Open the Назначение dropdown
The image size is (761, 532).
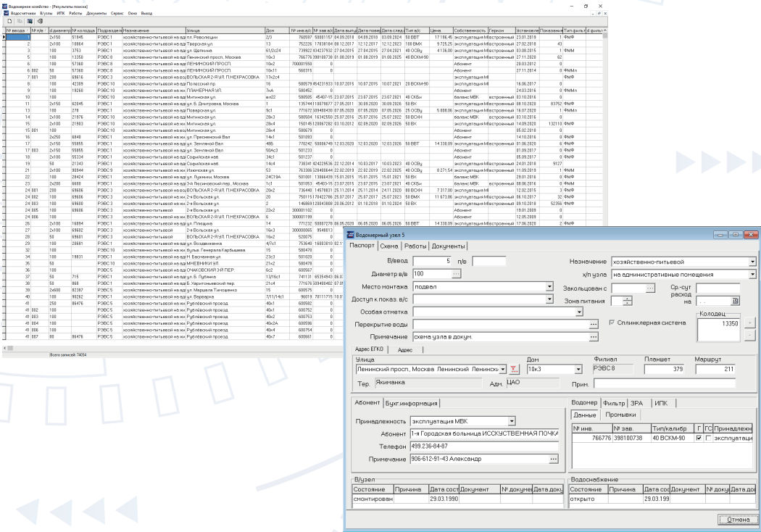coord(752,262)
